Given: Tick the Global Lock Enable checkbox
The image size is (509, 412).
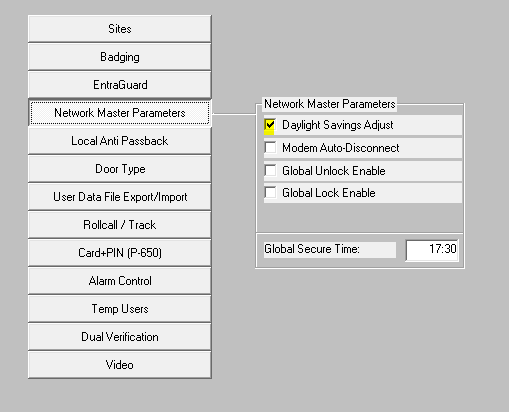Looking at the screenshot, I should 270,192.
